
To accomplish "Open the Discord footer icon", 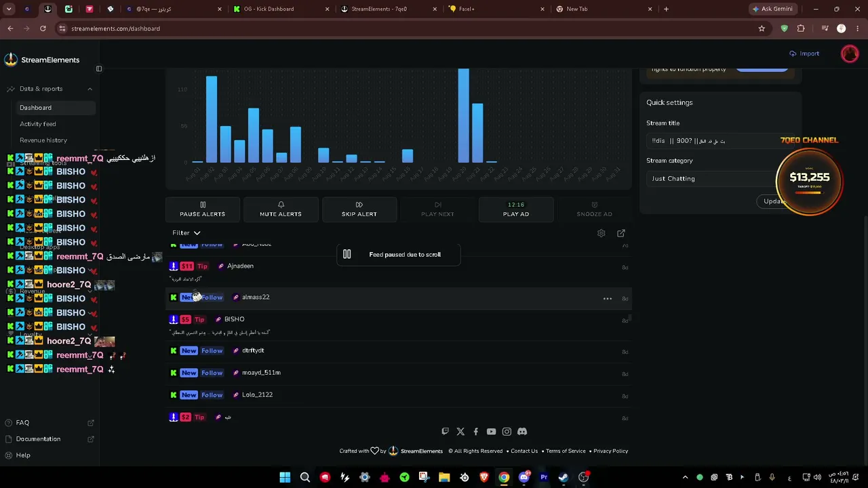I will click(522, 432).
